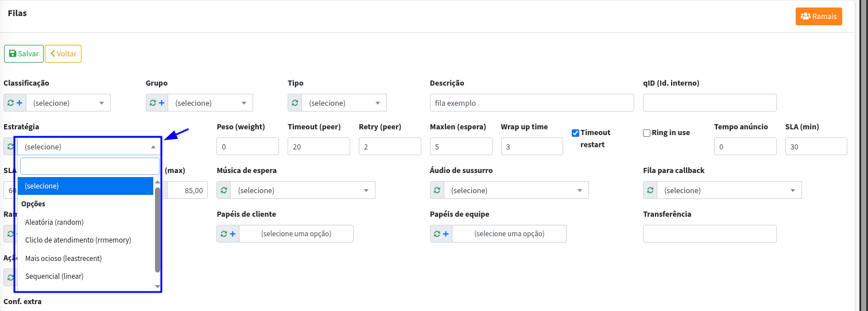Enable the Ring in use checkbox
The height and width of the screenshot is (311, 868).
pyautogui.click(x=647, y=133)
